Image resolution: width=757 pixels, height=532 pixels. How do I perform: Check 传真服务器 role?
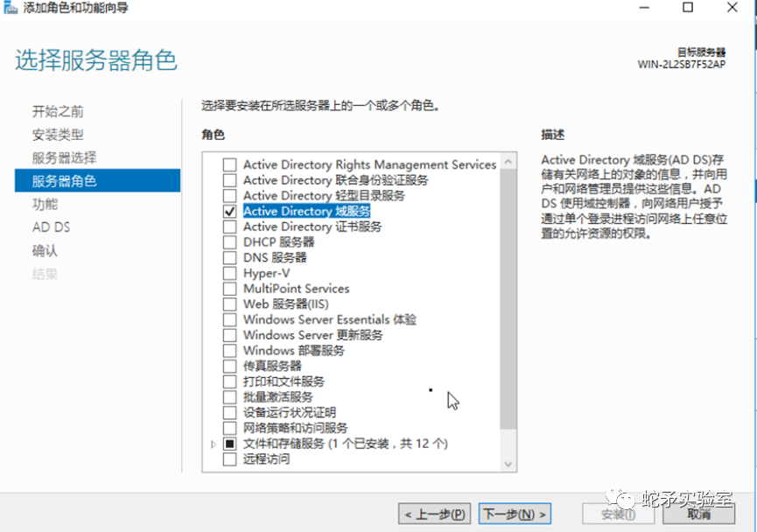pos(230,366)
